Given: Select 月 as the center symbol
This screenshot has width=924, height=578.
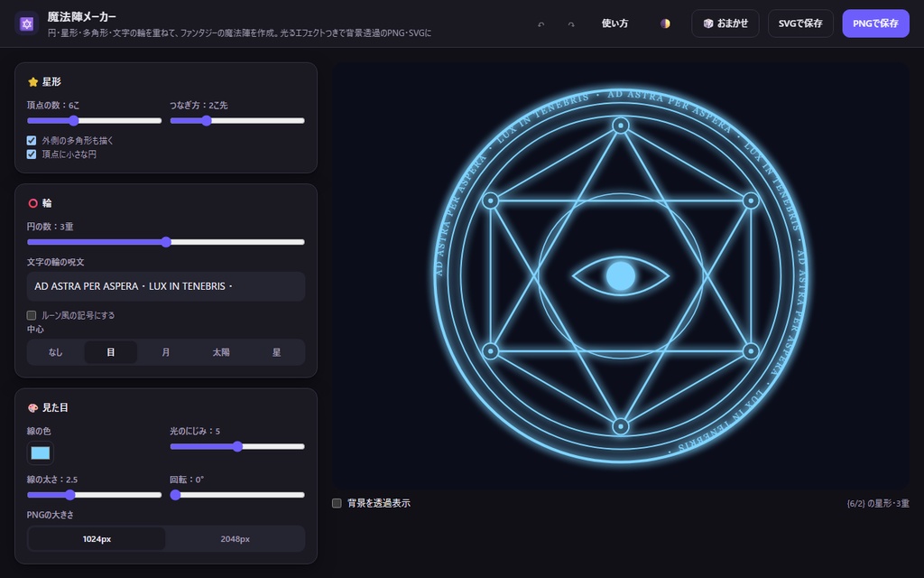Looking at the screenshot, I should (166, 352).
